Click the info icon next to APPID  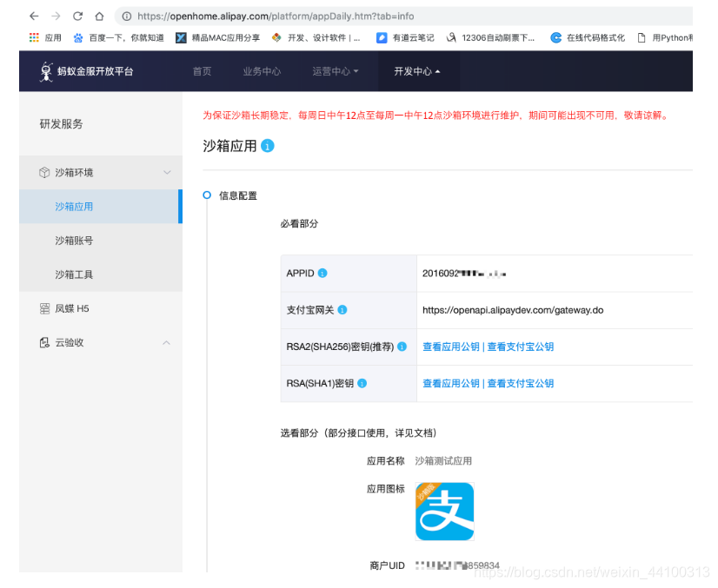point(322,274)
